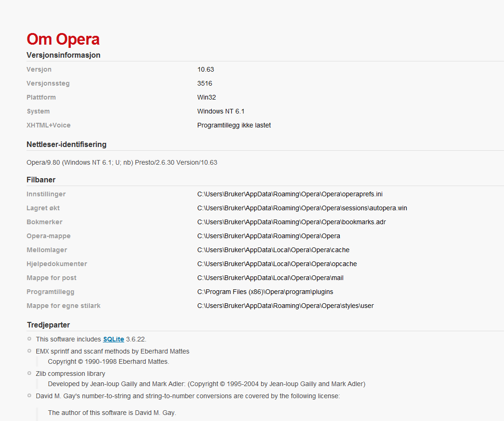Click 'Programtillegg ikke lastet' text
This screenshot has width=504, height=421.
(x=234, y=125)
